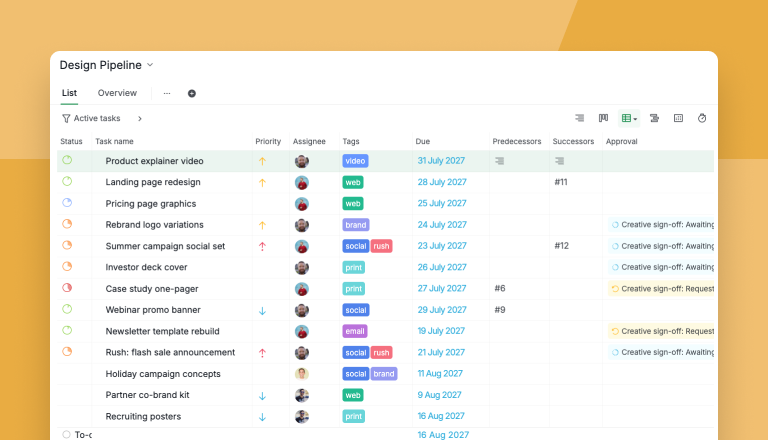Sort by the Task name column header
Image resolution: width=768 pixels, height=440 pixels.
[114, 141]
